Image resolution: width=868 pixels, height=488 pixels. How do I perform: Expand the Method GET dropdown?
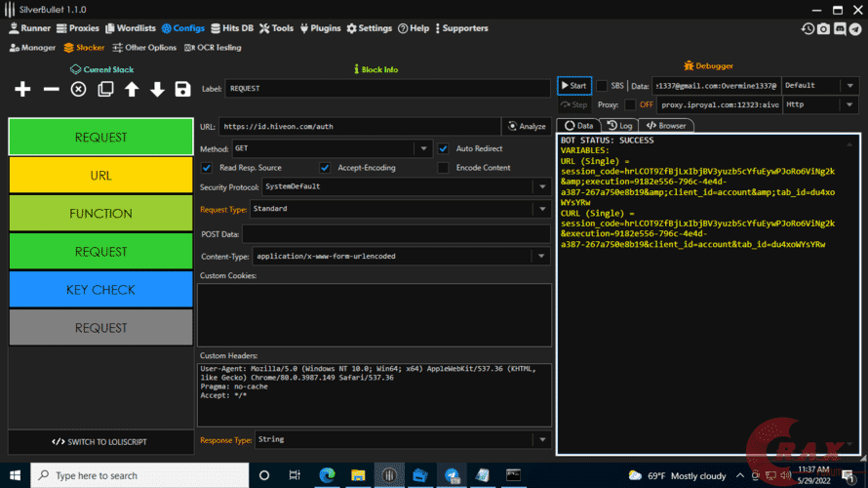tap(422, 149)
